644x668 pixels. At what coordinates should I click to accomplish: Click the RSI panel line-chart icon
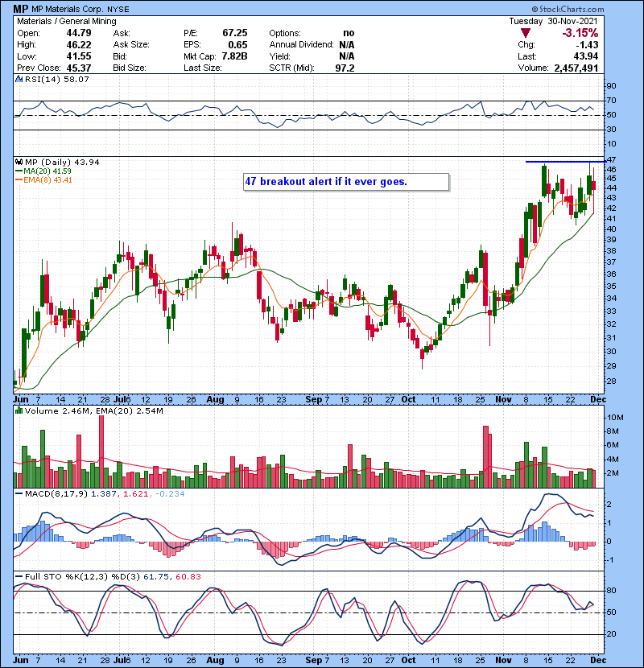[x=19, y=79]
